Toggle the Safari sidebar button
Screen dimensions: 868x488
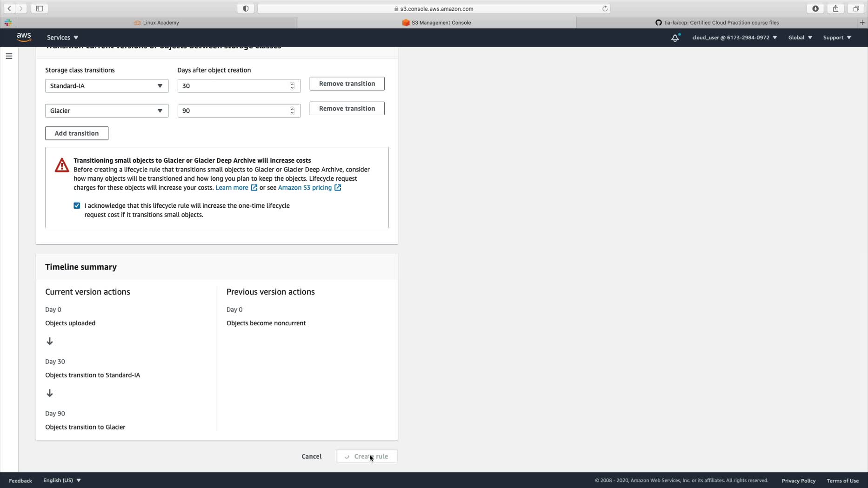[x=40, y=8]
